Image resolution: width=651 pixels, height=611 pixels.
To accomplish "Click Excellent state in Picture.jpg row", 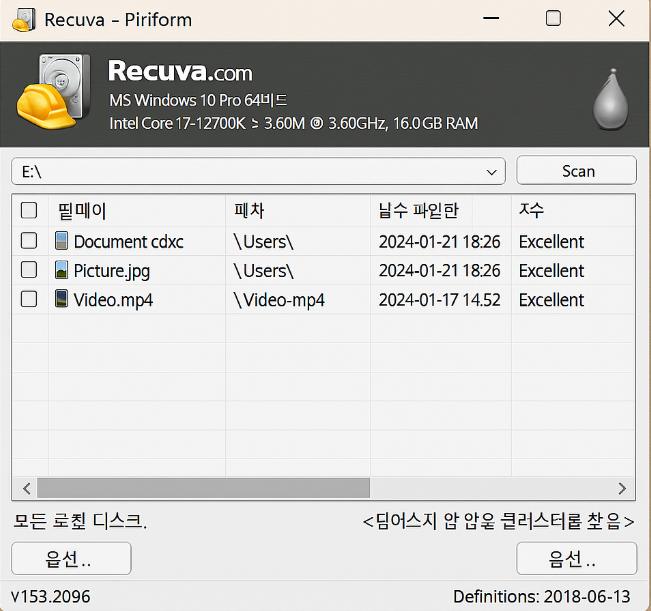I will click(x=551, y=271).
